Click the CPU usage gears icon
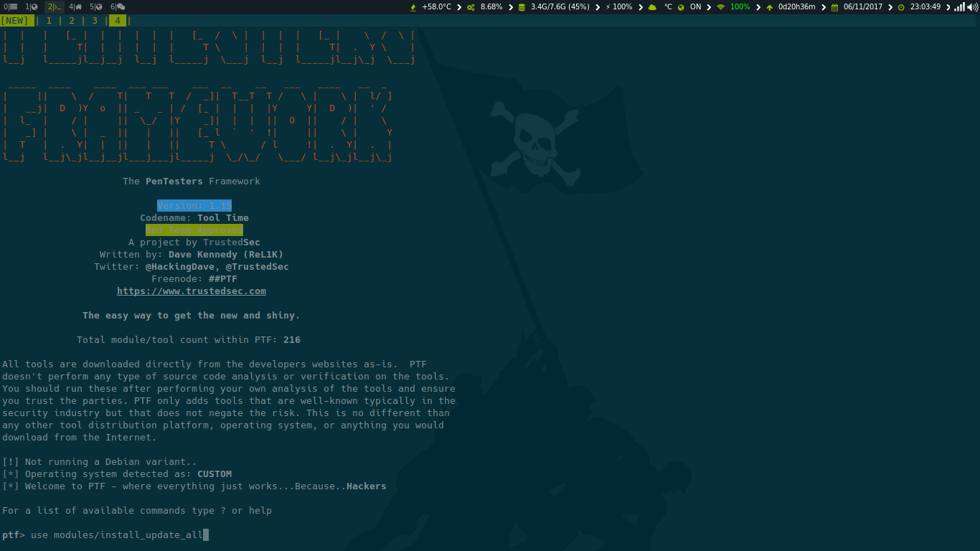Viewport: 980px width, 551px height. tap(471, 7)
